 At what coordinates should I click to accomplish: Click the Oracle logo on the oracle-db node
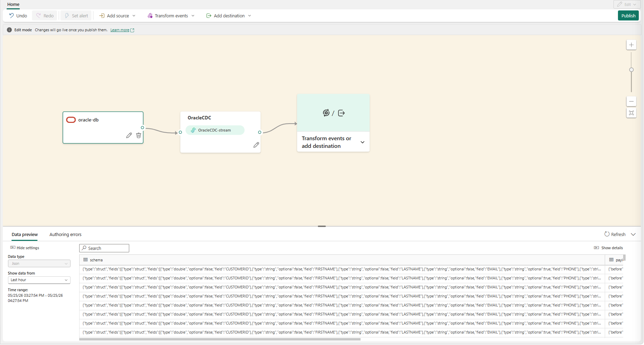coord(71,120)
